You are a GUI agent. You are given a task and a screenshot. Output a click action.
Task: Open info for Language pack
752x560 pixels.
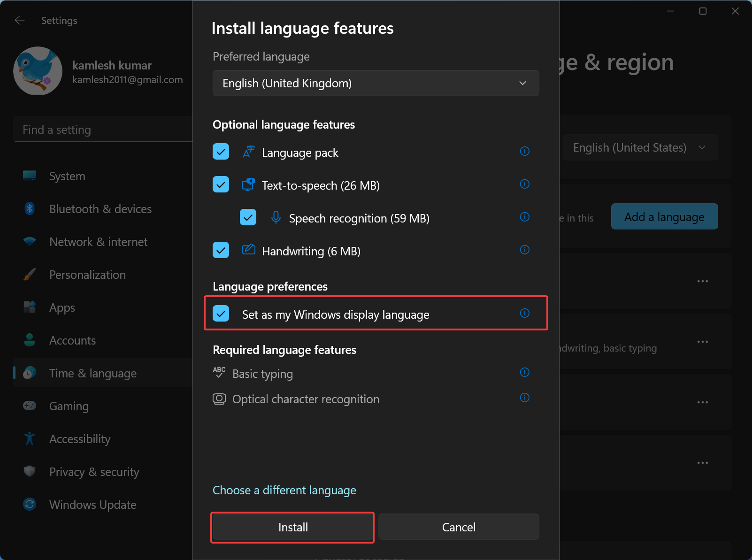click(525, 151)
